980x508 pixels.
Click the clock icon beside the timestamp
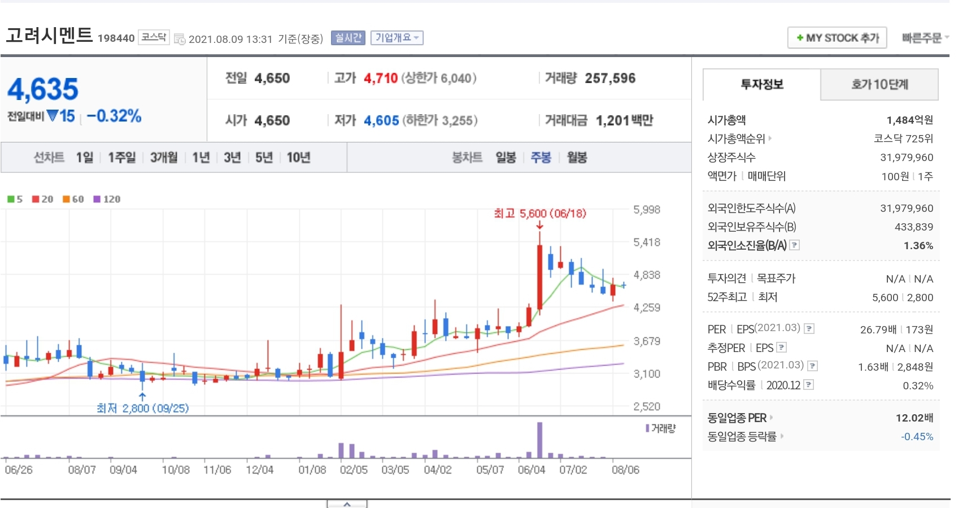click(180, 39)
